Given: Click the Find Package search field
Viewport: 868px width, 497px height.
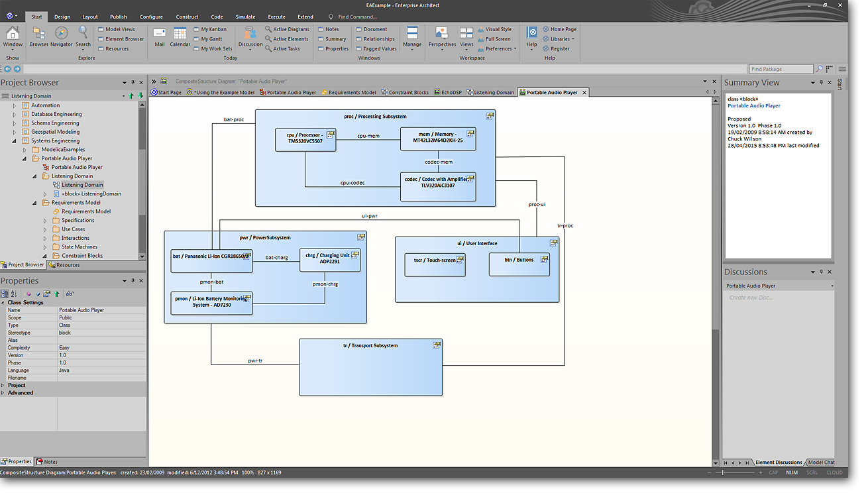Looking at the screenshot, I should click(781, 69).
